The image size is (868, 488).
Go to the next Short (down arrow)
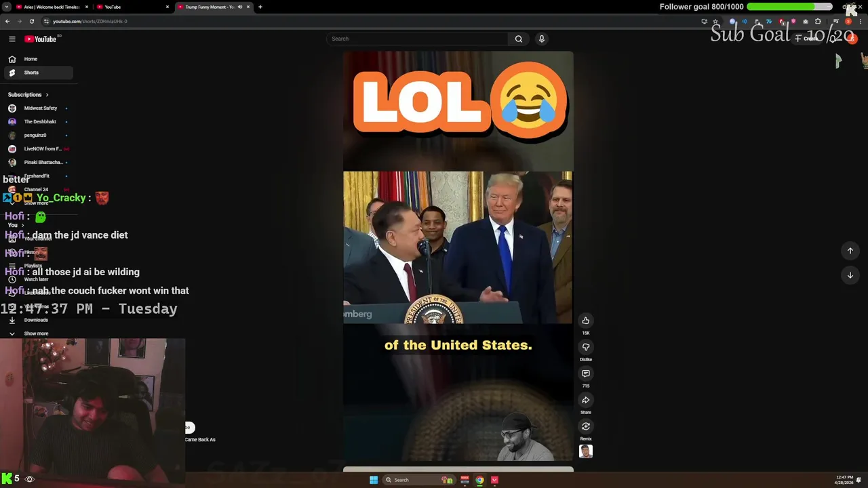[850, 275]
